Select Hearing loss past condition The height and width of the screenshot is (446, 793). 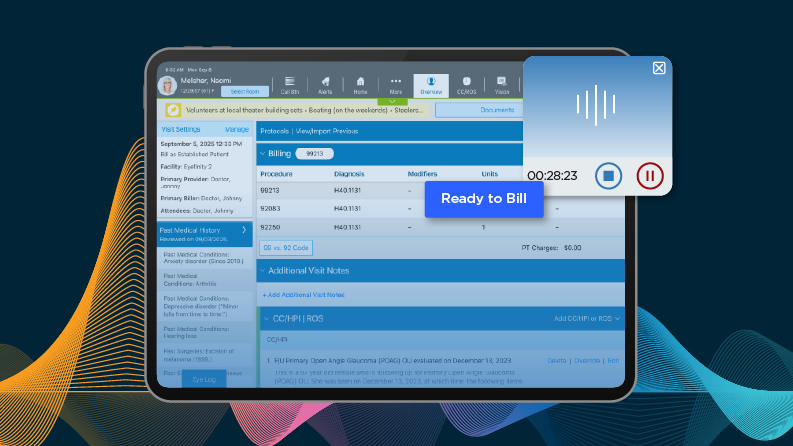196,332
